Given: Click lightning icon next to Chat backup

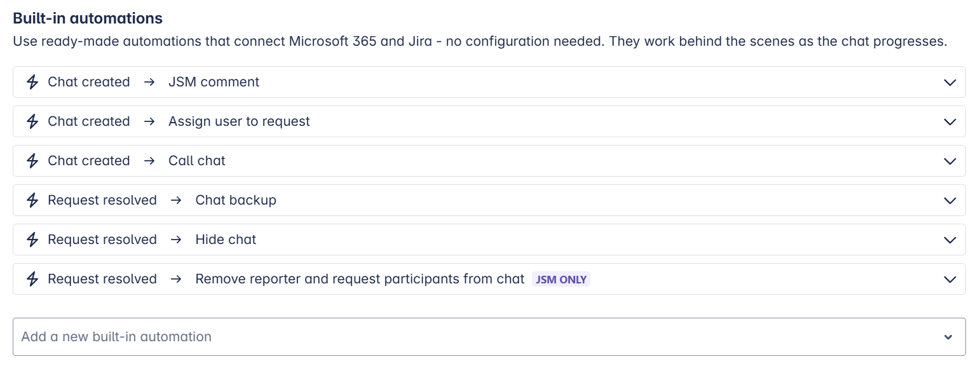Looking at the screenshot, I should point(32,200).
